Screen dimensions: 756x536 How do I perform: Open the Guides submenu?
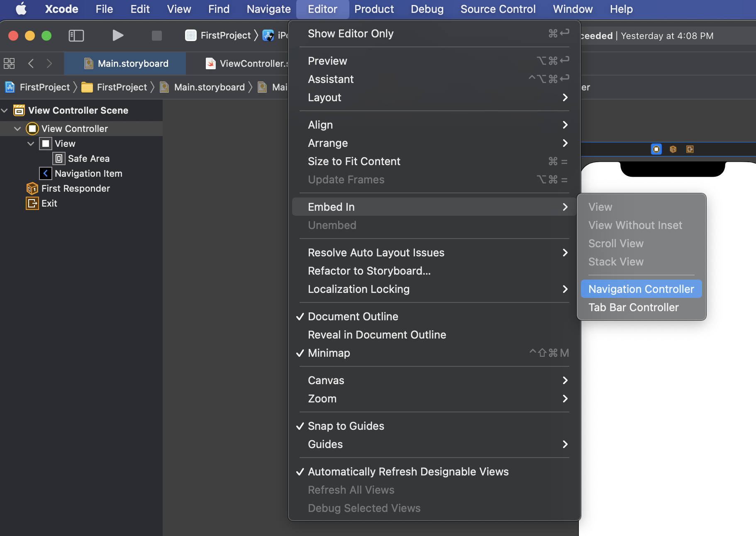(x=434, y=444)
